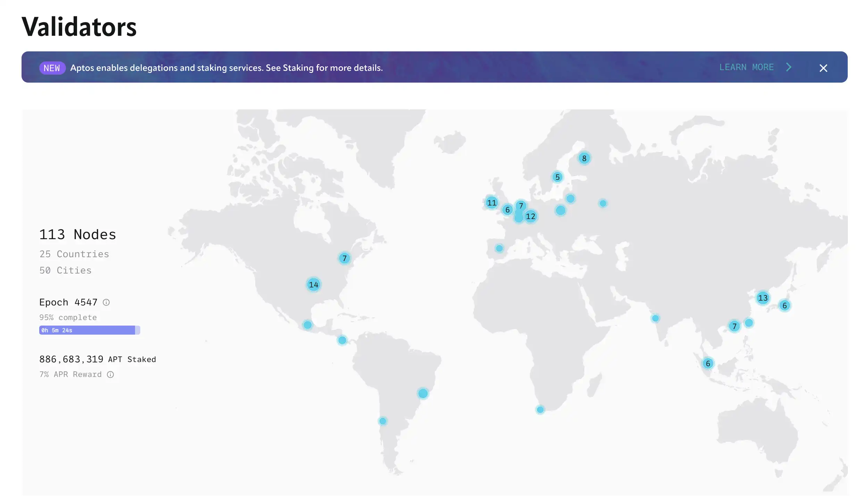Click the node marker in India
Screen dimensions: 863x504
coord(655,318)
